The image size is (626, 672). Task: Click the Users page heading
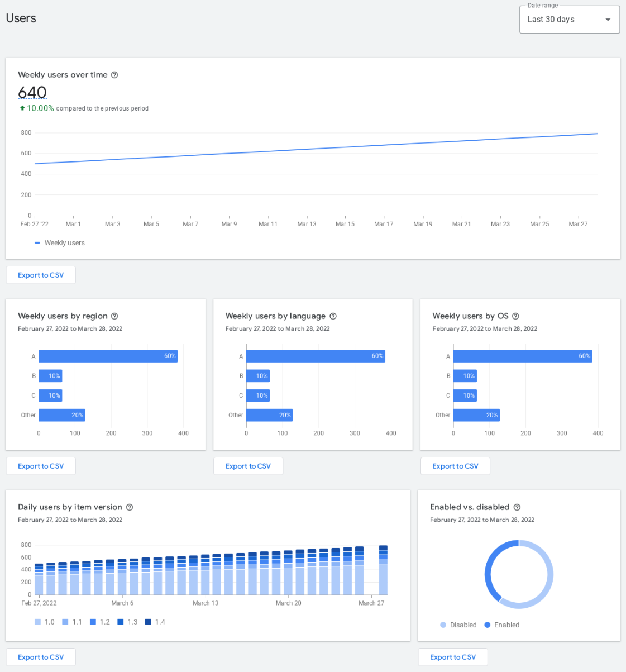point(21,18)
